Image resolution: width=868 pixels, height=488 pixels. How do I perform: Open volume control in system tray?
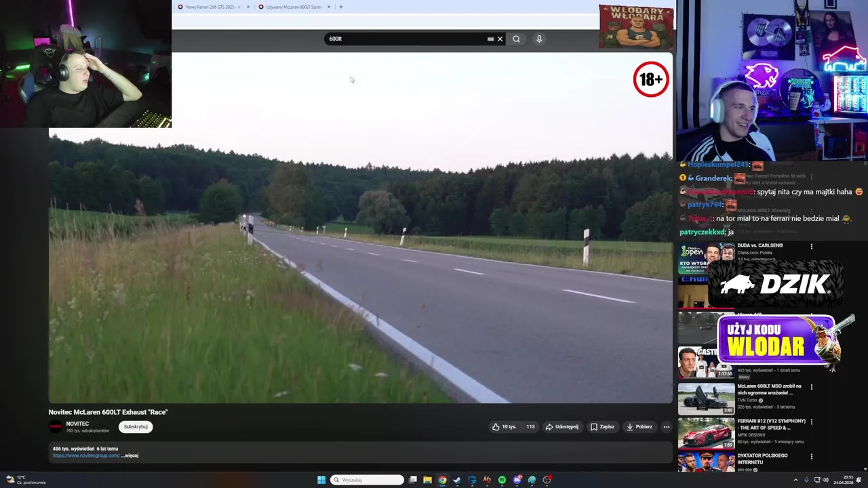[825, 480]
